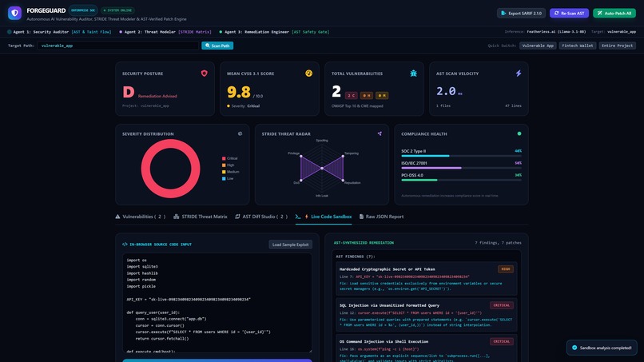The width and height of the screenshot is (644, 362).
Task: Click the red severity donut chart
Action: click(170, 169)
